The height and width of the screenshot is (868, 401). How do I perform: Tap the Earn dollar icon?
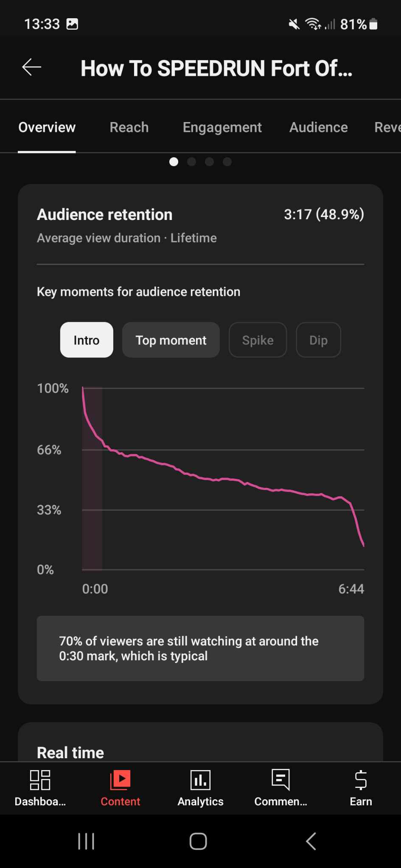(x=361, y=780)
